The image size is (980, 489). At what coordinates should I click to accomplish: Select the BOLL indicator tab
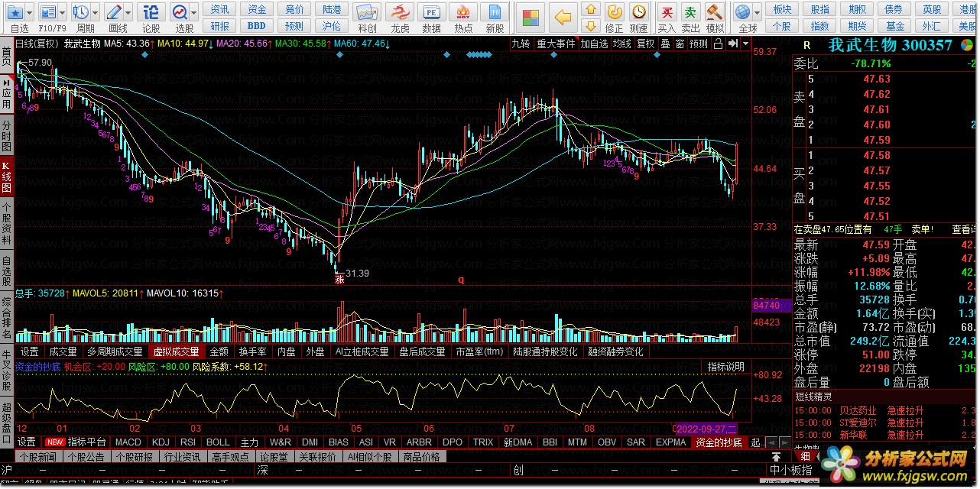point(219,442)
